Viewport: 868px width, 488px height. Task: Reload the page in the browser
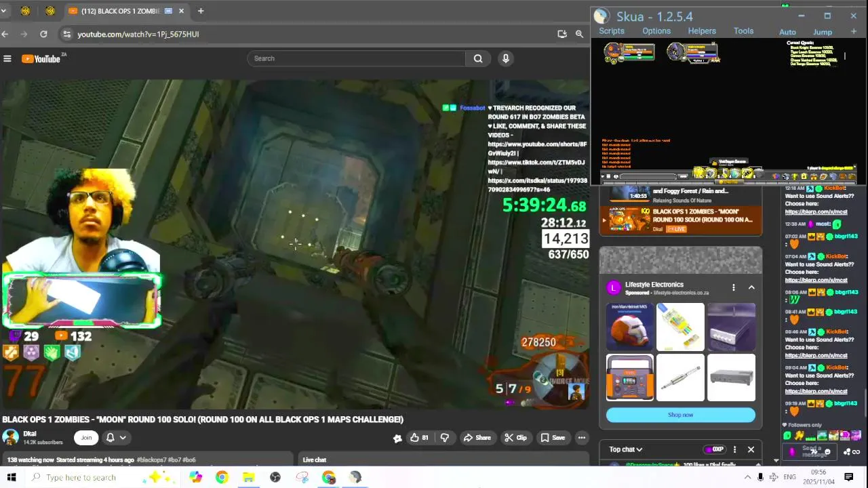tap(43, 34)
